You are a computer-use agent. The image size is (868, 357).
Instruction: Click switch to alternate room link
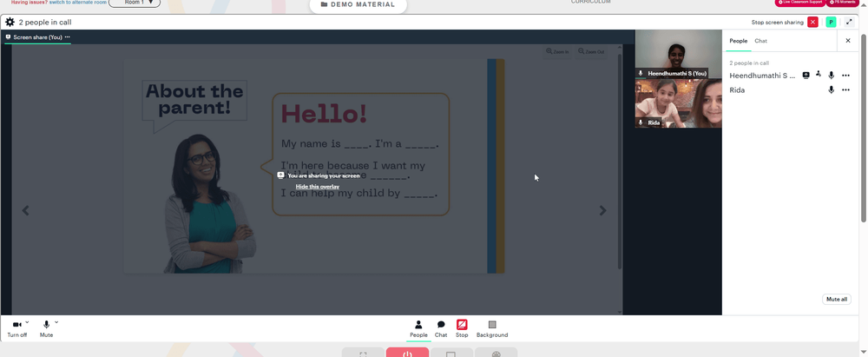(77, 3)
